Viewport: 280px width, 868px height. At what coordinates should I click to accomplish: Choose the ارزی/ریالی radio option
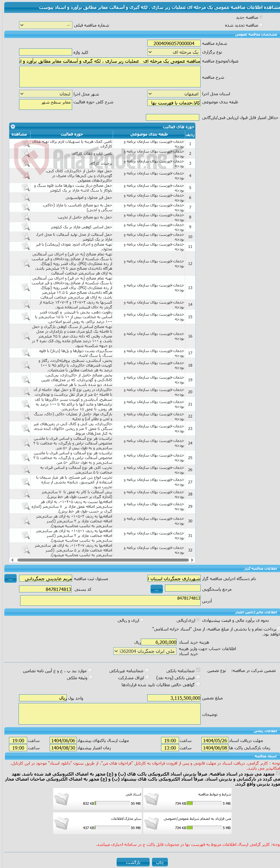click(x=198, y=620)
